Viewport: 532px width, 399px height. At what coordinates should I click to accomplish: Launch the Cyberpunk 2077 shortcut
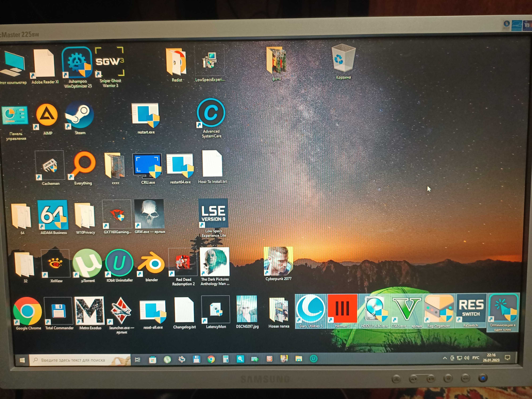[x=278, y=264]
